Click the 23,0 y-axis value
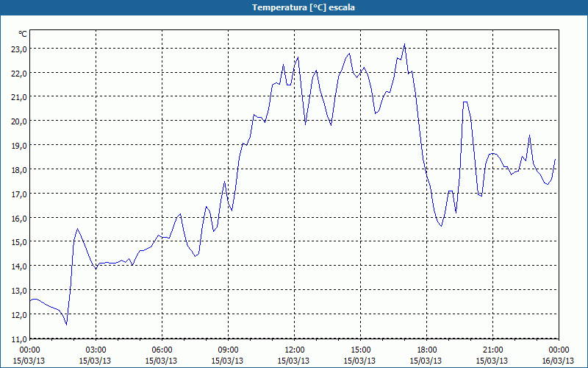The image size is (588, 368). (x=19, y=49)
